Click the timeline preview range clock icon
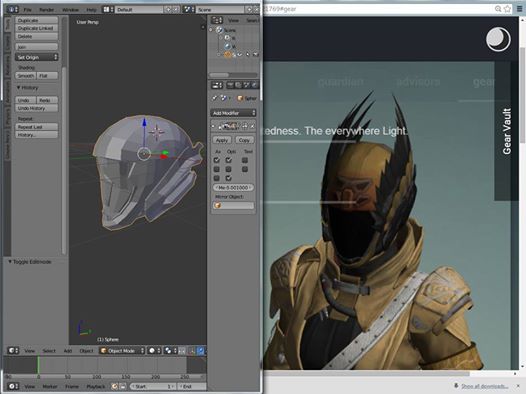The height and width of the screenshot is (394, 526). 115,386
